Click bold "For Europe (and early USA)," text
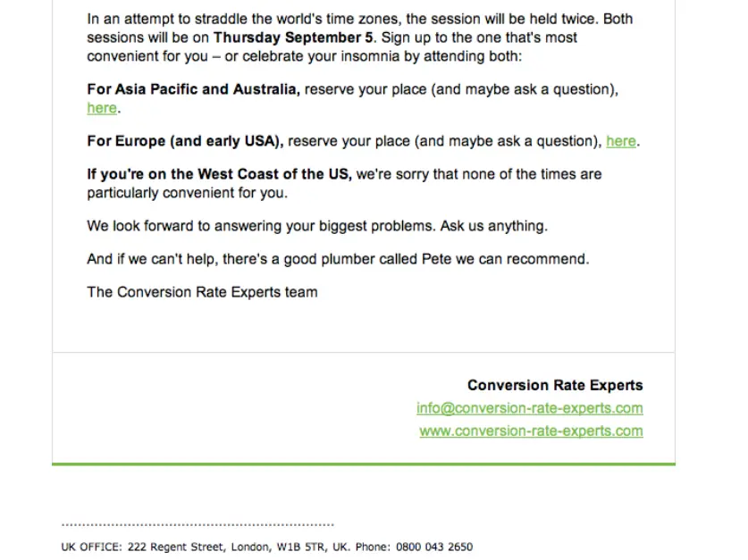 [185, 141]
